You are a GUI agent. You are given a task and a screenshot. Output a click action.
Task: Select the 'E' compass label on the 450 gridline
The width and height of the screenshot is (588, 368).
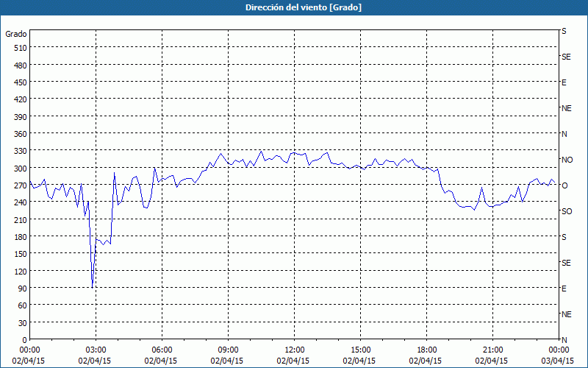(564, 82)
